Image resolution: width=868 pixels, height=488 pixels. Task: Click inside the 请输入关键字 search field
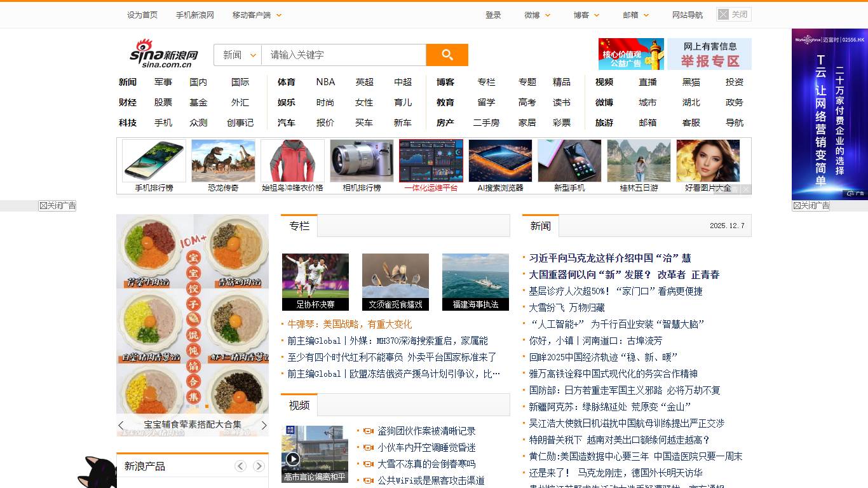pos(343,55)
